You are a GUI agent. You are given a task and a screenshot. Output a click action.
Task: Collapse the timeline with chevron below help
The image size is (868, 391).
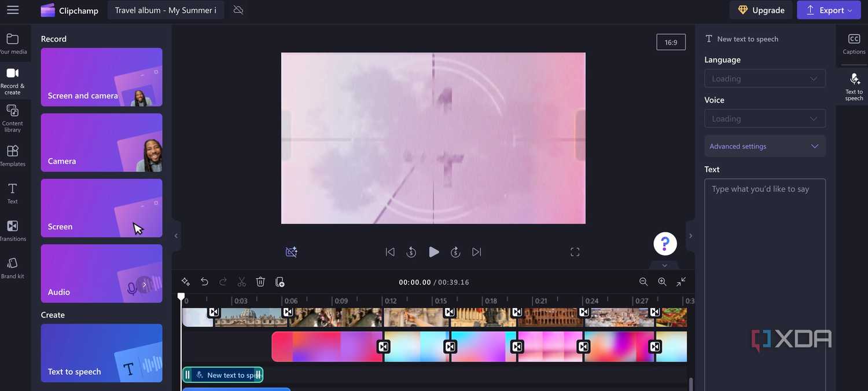(664, 265)
